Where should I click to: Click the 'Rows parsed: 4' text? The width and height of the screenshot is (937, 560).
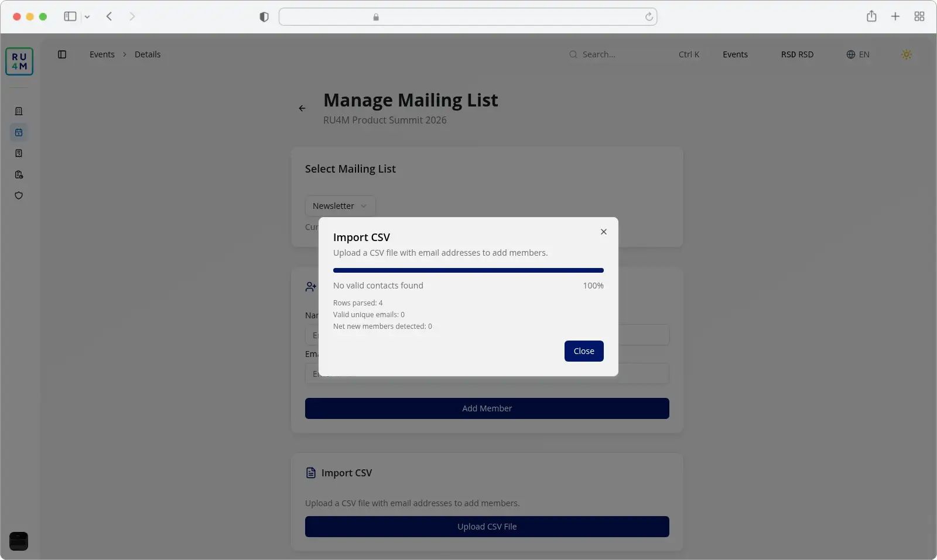tap(358, 303)
